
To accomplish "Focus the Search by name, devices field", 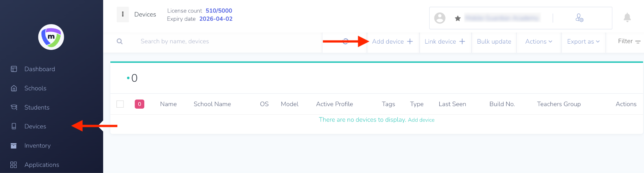I will 220,41.
